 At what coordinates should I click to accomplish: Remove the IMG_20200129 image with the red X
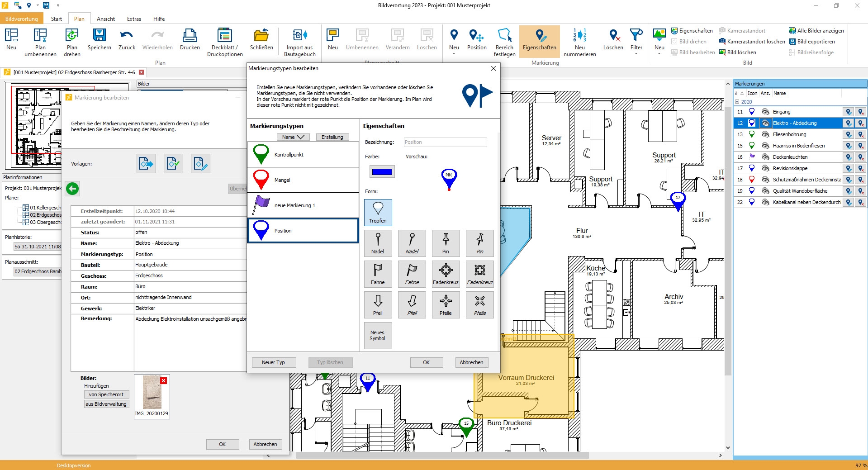164,381
